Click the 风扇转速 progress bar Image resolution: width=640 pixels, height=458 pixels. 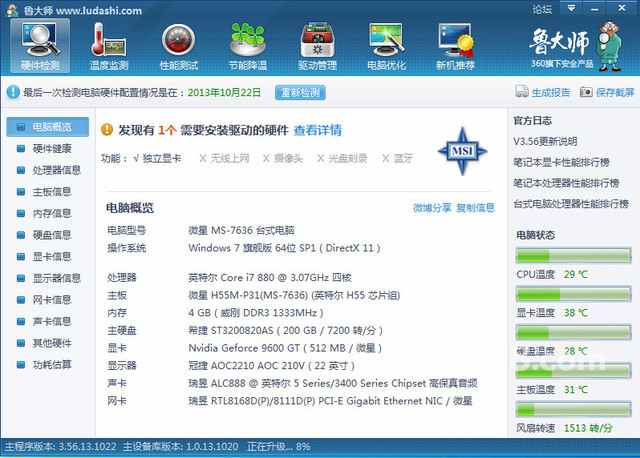point(573,409)
